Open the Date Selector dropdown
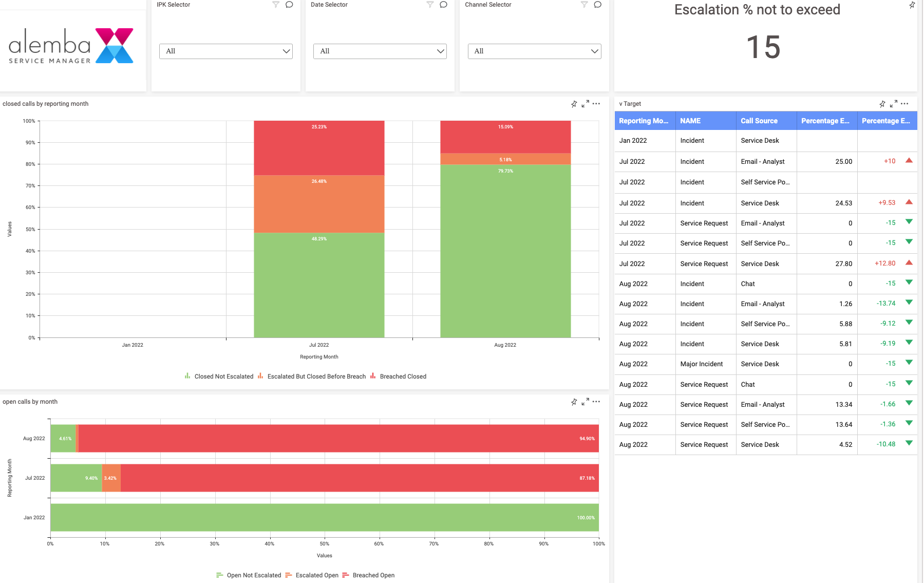The width and height of the screenshot is (924, 583). point(380,51)
